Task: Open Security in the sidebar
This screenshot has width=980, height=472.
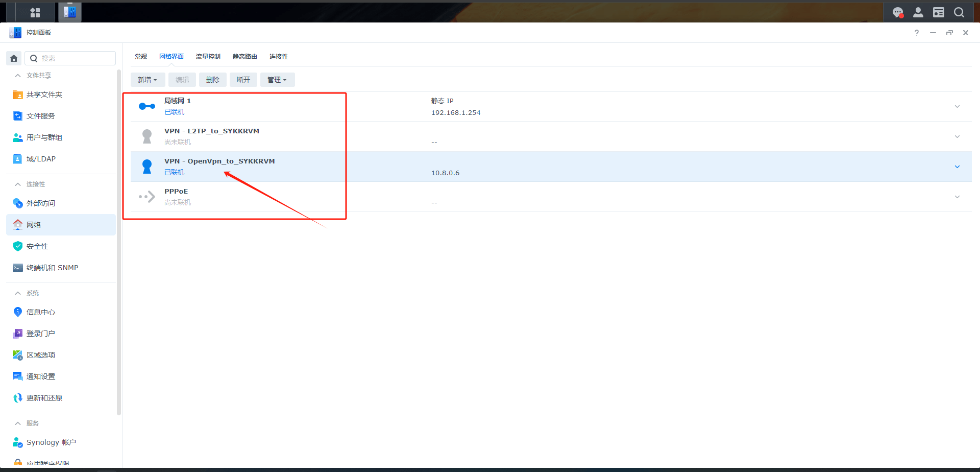Action: point(37,246)
